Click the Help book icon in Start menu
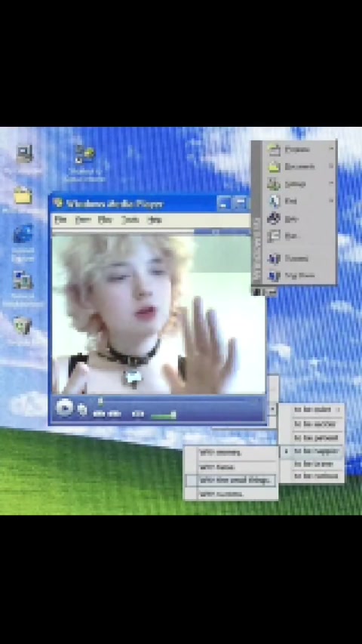This screenshot has width=362, height=644. point(273,218)
